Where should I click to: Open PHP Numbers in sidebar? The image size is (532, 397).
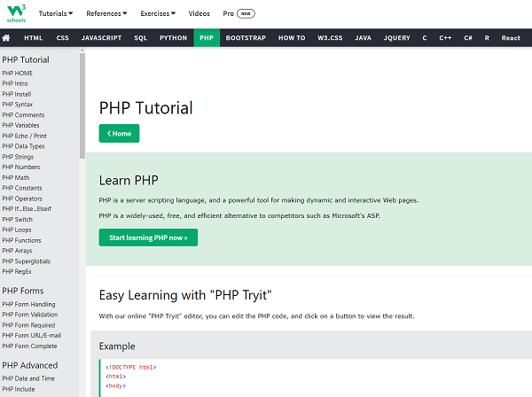[21, 167]
